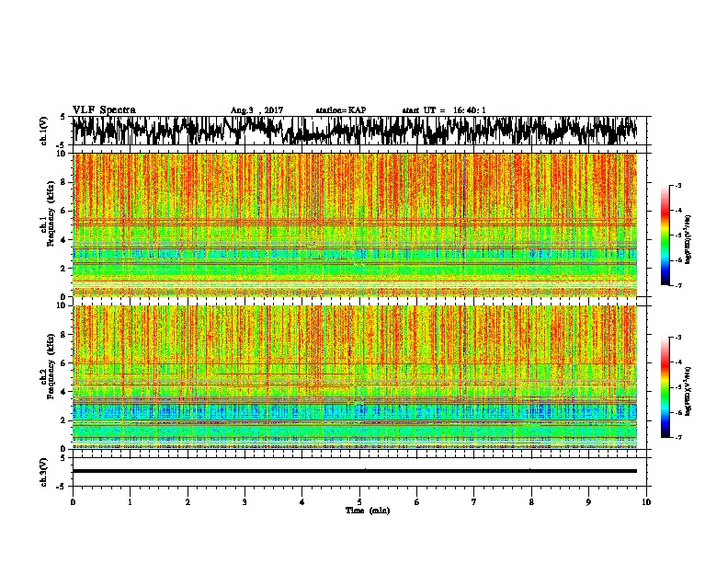Click the ch.2 spectrogram color scale bar

[665, 387]
